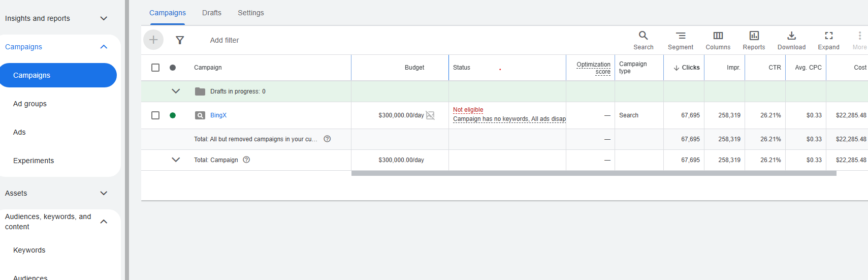The height and width of the screenshot is (280, 868).
Task: Open Experiments in the sidebar
Action: (x=34, y=161)
